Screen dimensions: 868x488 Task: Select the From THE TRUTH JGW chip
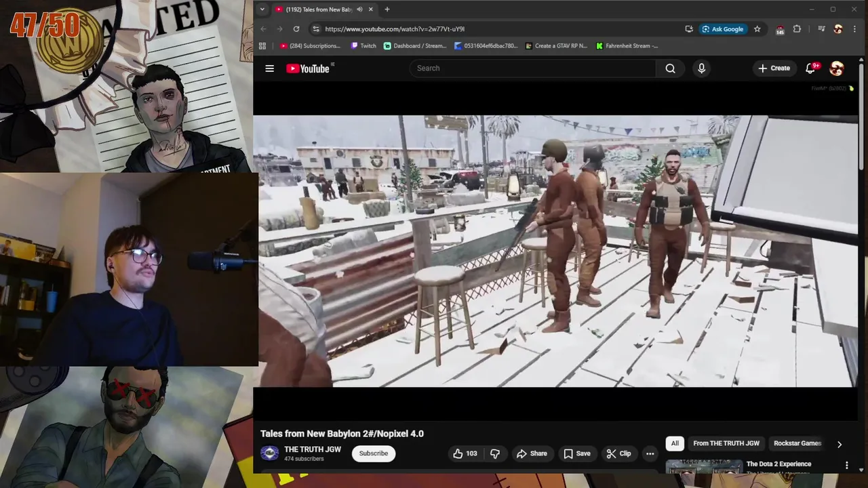[x=726, y=443]
